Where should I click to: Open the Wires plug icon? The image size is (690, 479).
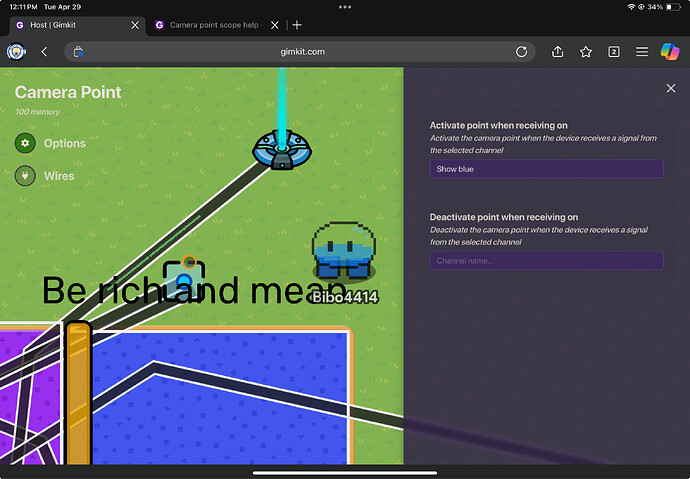[25, 176]
